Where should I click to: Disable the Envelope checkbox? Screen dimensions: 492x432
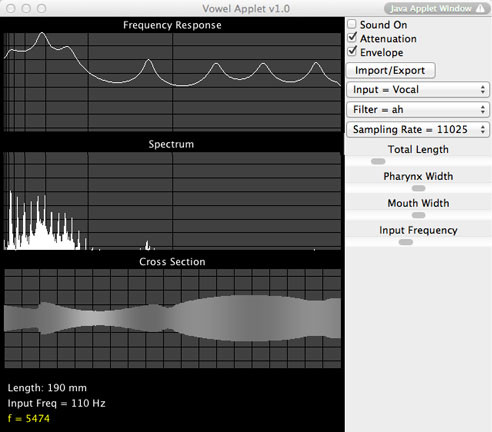click(352, 52)
